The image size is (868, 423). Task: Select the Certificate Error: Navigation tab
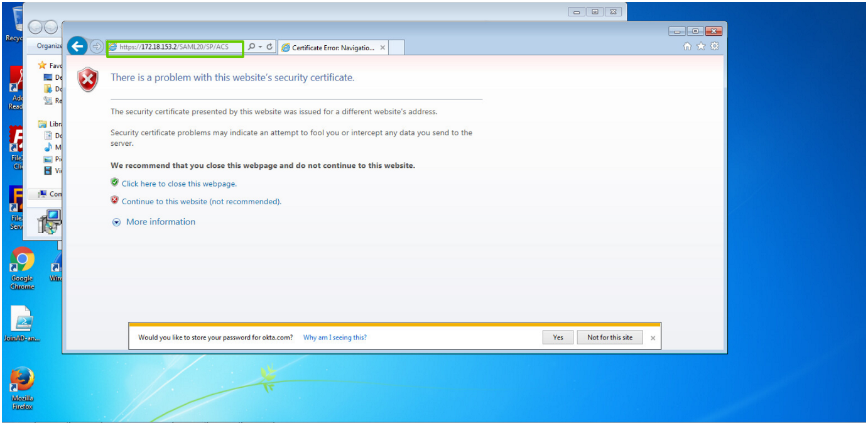tap(333, 48)
